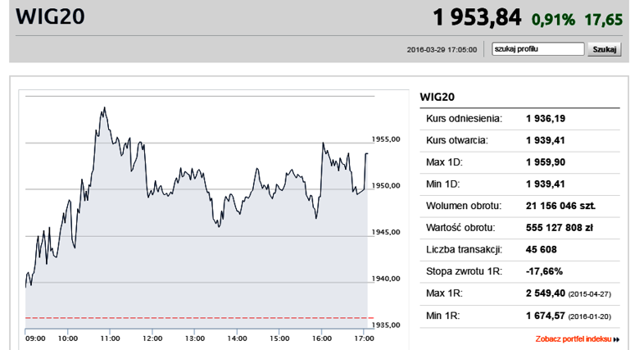Click the 15:00 time axis label
644x350 pixels.
pyautogui.click(x=279, y=339)
